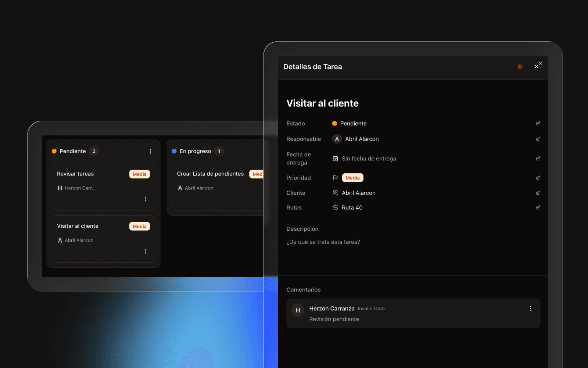Viewport: 588px width, 368px height.
Task: Click the Pendiente status value
Action: click(x=353, y=123)
